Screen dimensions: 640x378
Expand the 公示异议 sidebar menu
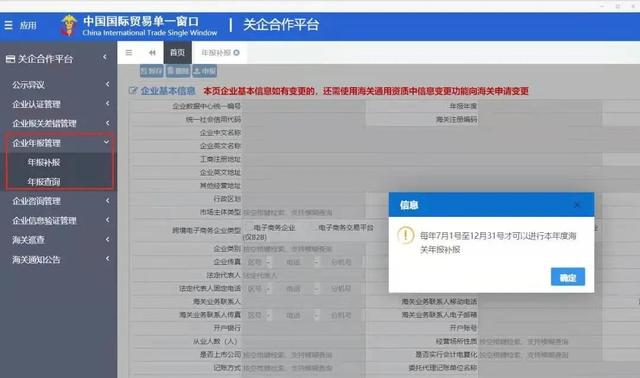(x=58, y=84)
